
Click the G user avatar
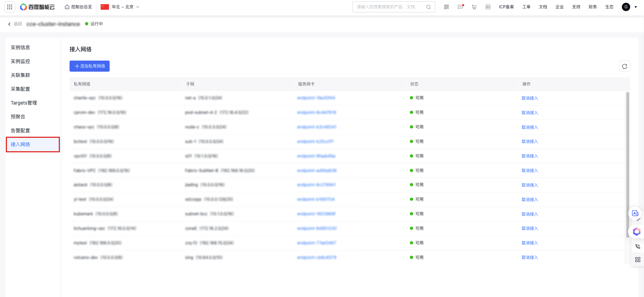coord(626,7)
